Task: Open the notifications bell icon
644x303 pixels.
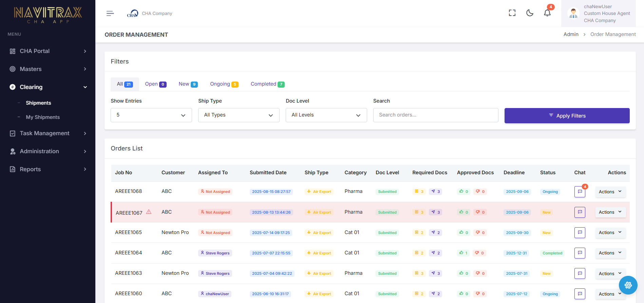Action: [547, 13]
